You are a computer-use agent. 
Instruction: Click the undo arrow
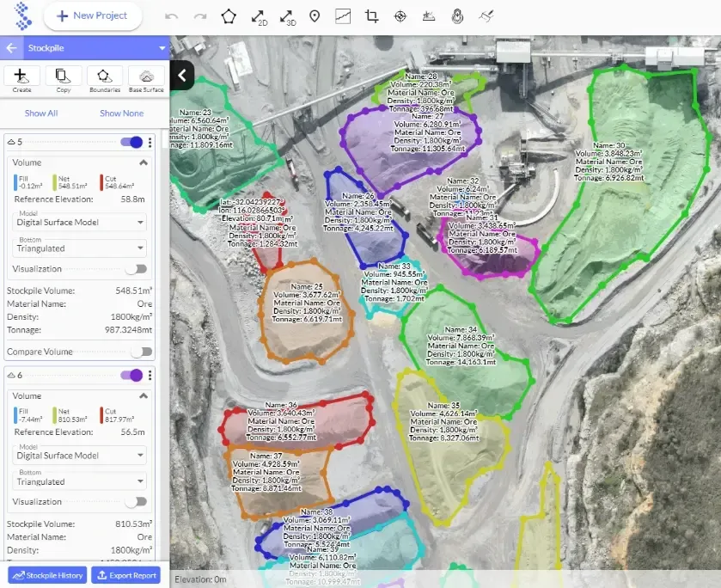(x=172, y=16)
